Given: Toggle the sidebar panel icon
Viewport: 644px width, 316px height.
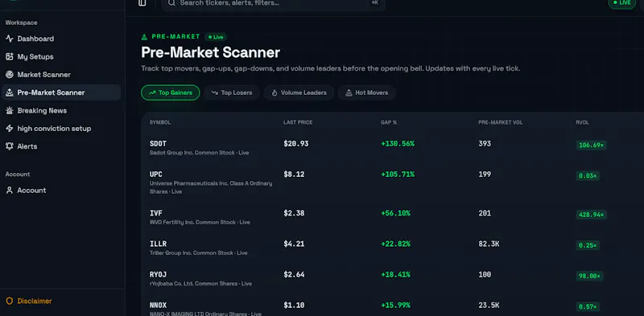Looking at the screenshot, I should 142,3.
